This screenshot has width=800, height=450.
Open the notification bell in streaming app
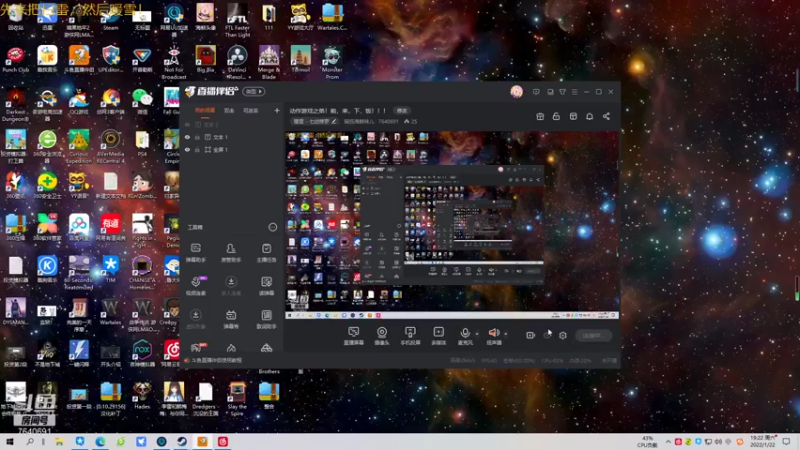[589, 116]
